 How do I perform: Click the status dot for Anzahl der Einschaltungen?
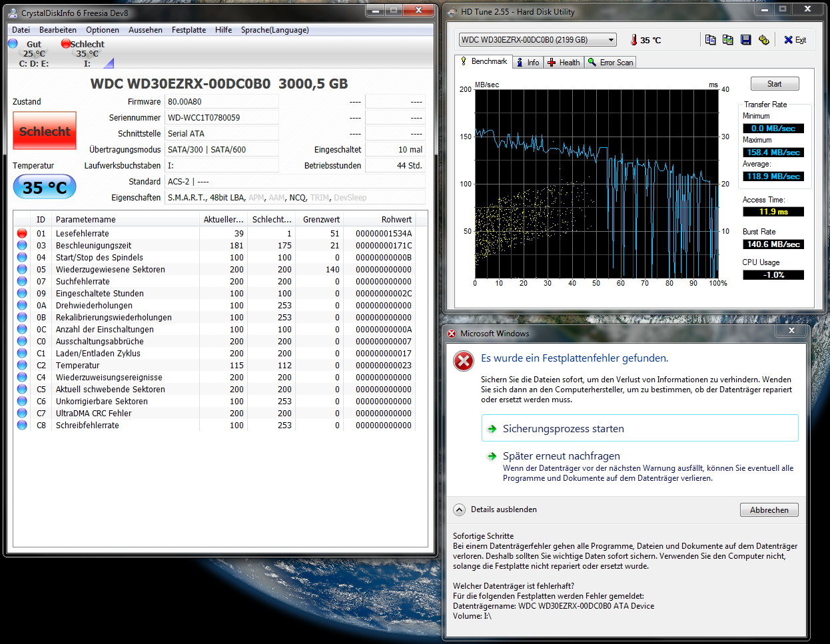[22, 330]
